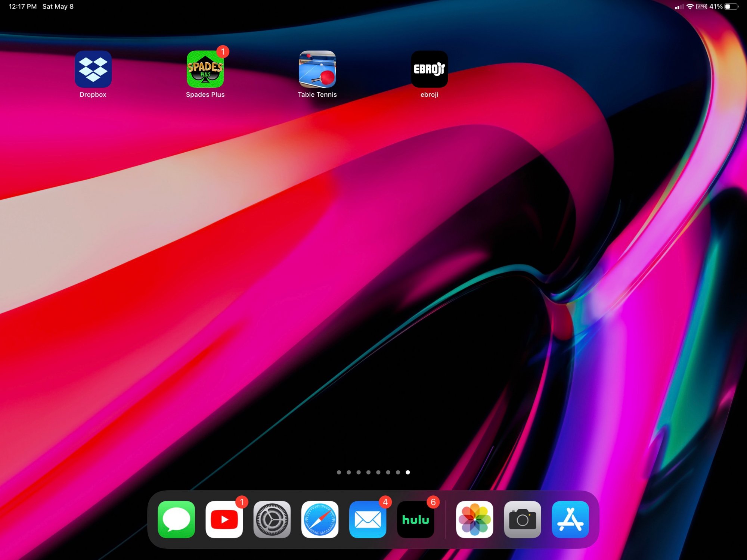Tap the Wi-Fi icon in the status bar

pyautogui.click(x=690, y=7)
